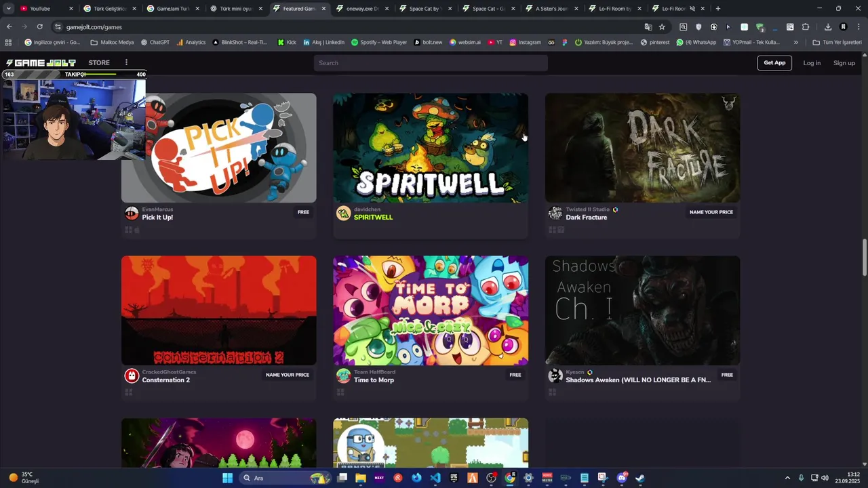The width and height of the screenshot is (868, 488).
Task: Click the Consternation 2 title link
Action: coord(166,380)
